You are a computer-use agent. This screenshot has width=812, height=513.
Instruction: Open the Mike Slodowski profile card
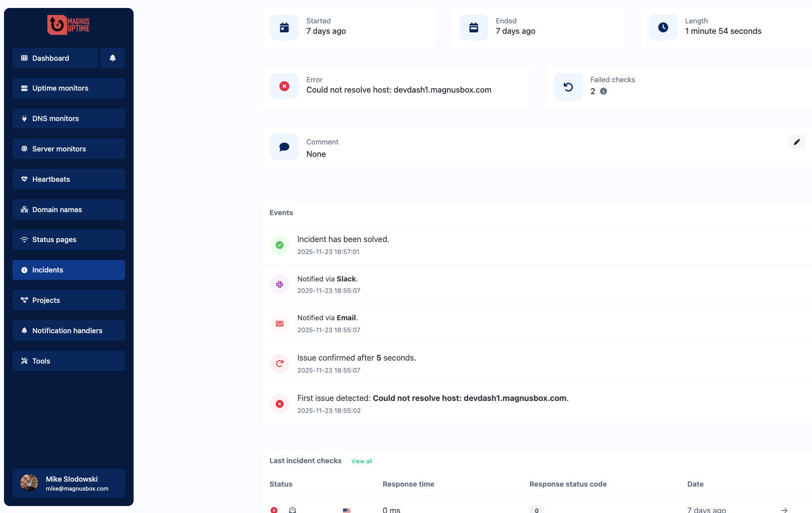pos(68,483)
